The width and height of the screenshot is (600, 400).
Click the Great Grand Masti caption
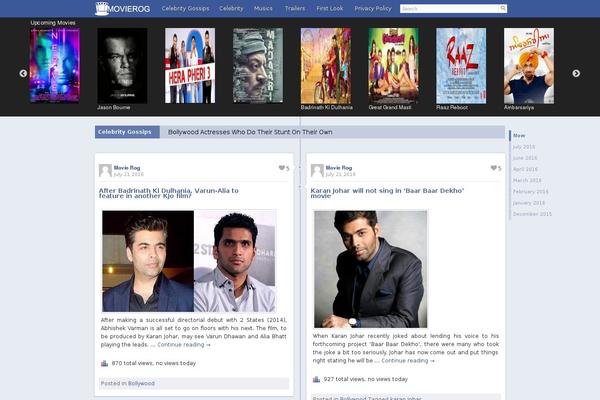[390, 108]
